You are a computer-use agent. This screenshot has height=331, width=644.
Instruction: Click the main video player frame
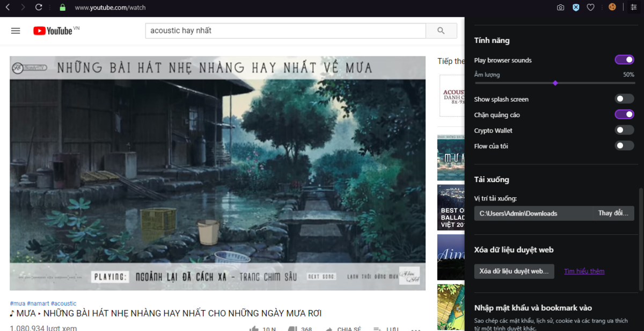(217, 173)
